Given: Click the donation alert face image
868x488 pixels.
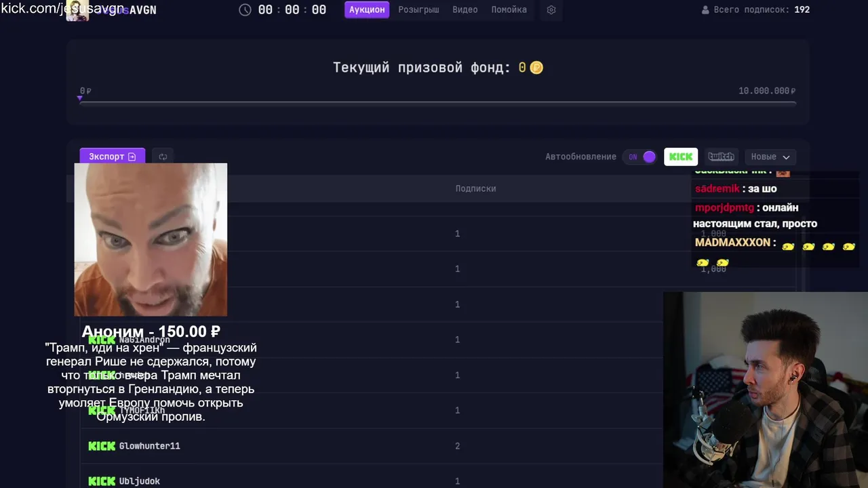Looking at the screenshot, I should (x=151, y=239).
